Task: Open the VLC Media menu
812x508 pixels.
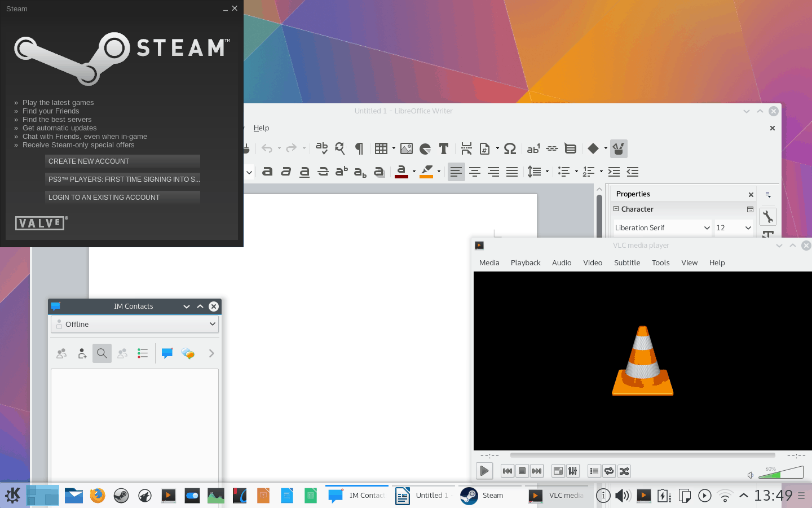Action: [489, 263]
